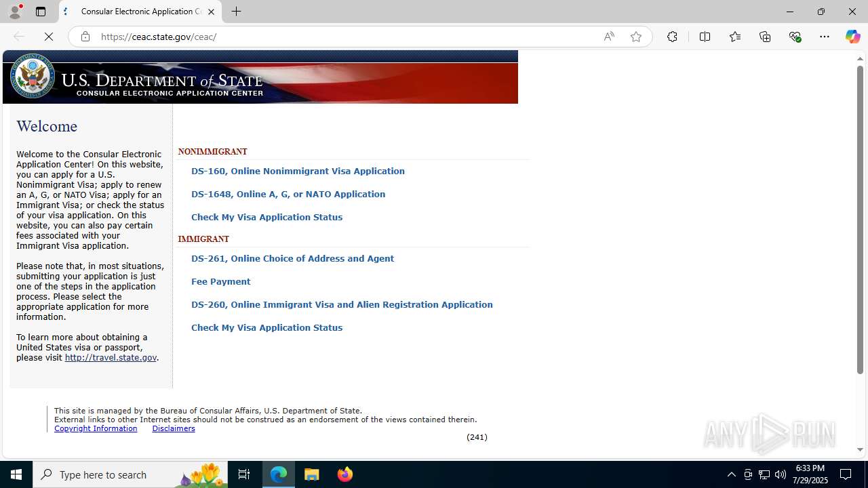Image resolution: width=868 pixels, height=488 pixels.
Task: Open the taskbar clock and date
Action: [812, 474]
